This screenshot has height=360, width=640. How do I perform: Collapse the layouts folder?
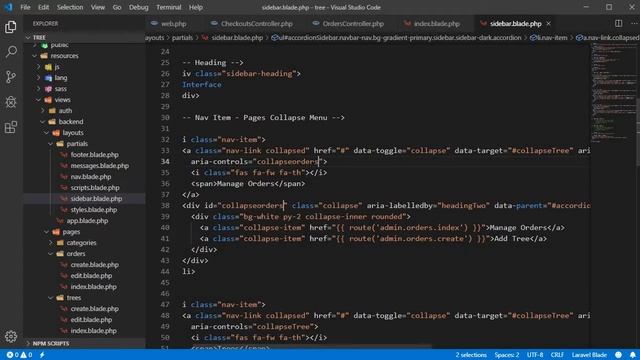[73, 133]
